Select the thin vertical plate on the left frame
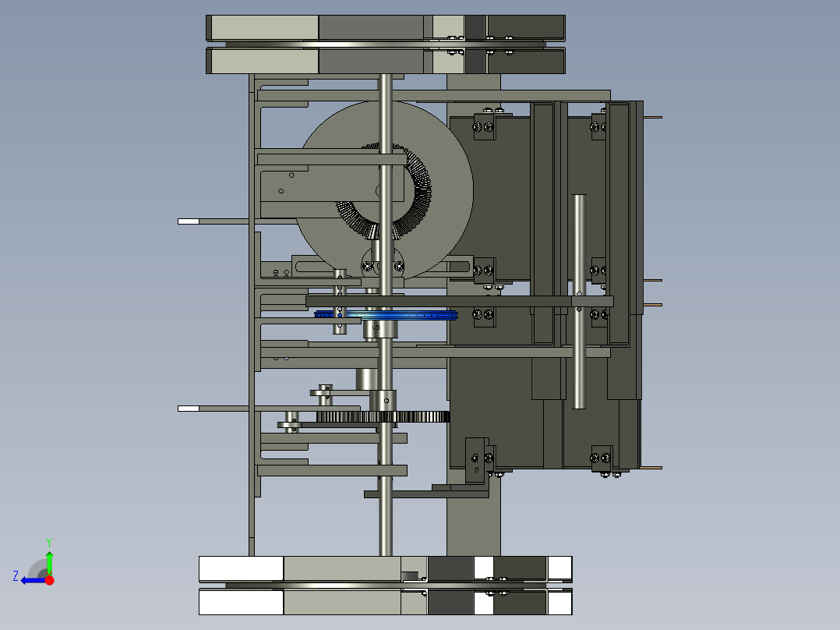 tap(252, 315)
